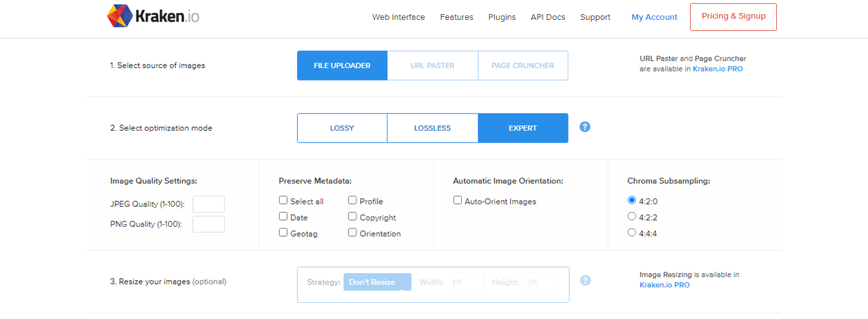
Task: Open the My Account link
Action: point(654,17)
